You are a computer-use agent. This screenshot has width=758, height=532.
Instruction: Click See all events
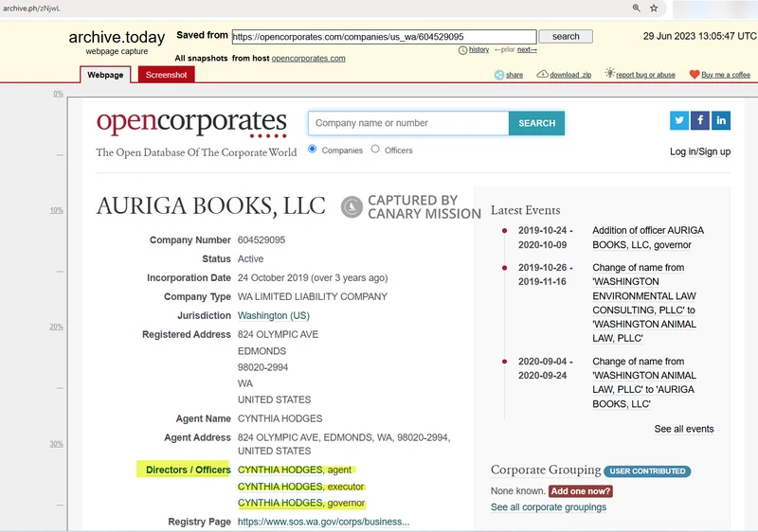684,429
